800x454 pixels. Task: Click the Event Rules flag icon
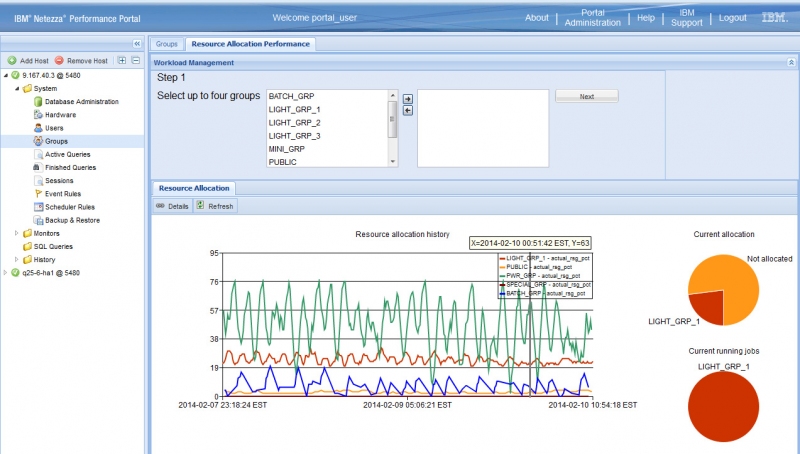[x=38, y=194]
